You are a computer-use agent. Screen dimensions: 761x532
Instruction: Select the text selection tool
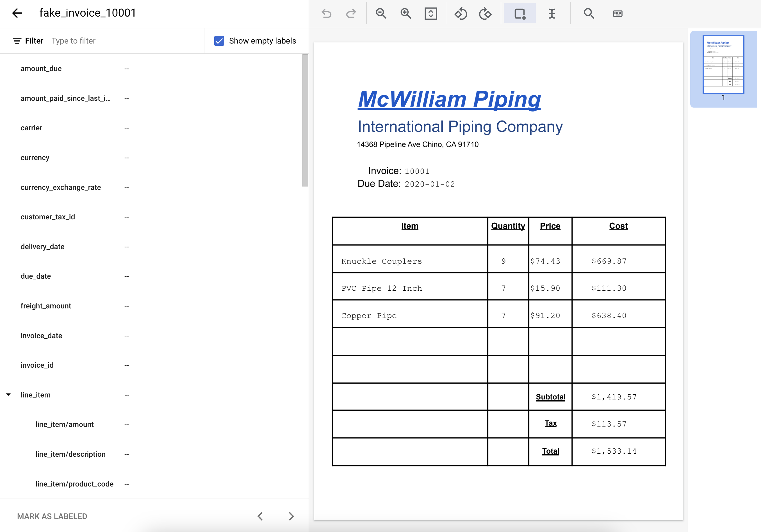(x=552, y=13)
